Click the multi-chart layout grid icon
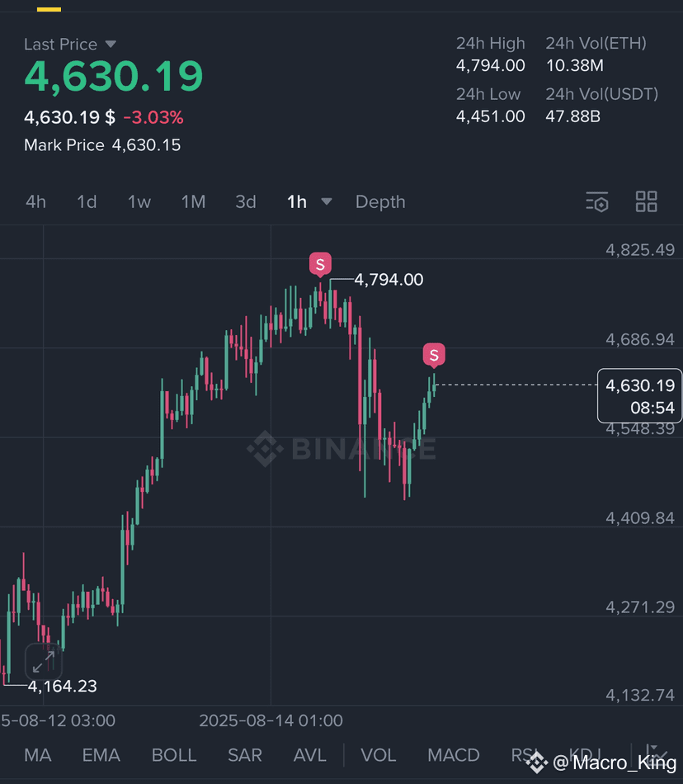This screenshot has height=784, width=683. 647,201
